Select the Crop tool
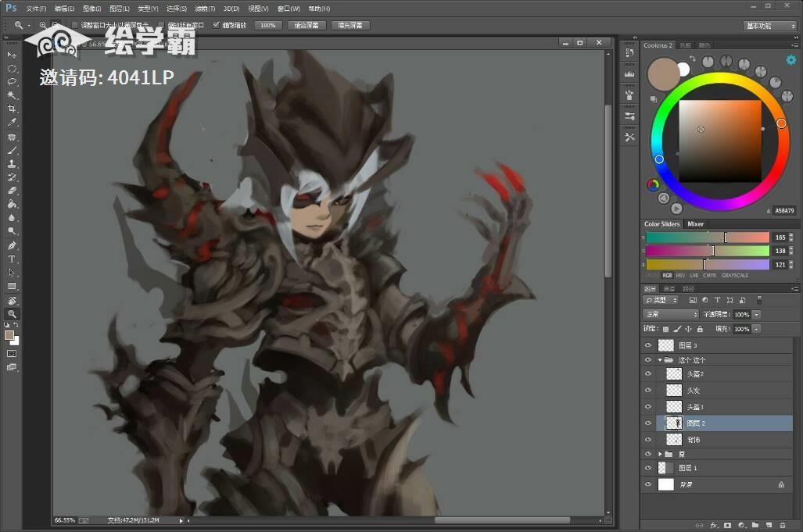803x532 pixels. click(x=12, y=109)
